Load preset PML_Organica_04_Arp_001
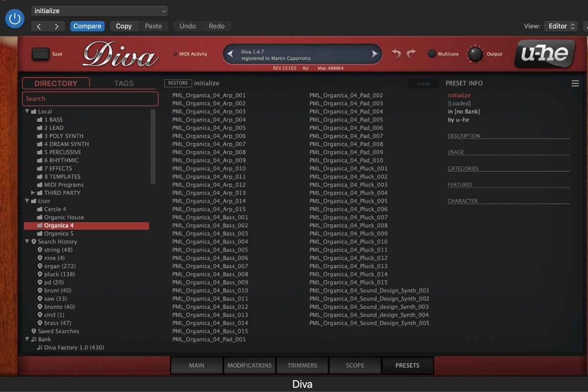 point(209,96)
